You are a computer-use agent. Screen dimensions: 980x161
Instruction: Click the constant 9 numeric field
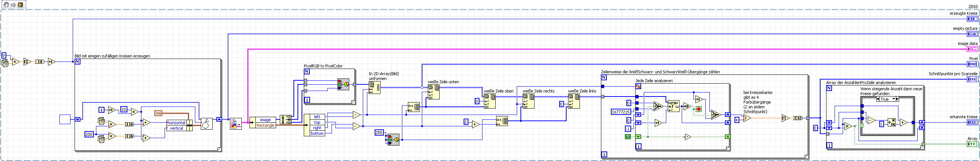coord(4,55)
